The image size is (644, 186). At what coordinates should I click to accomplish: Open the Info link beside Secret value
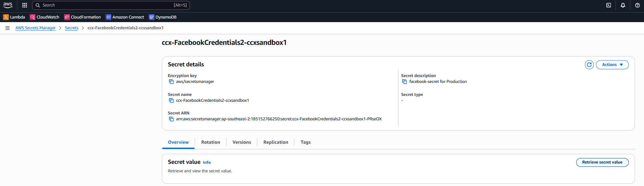[x=207, y=163]
